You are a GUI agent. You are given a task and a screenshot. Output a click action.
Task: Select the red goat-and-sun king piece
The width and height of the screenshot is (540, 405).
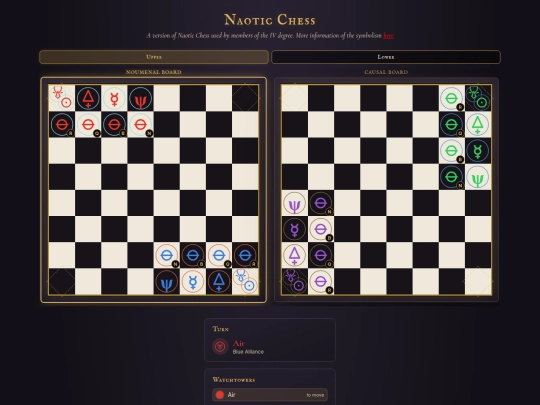pyautogui.click(x=62, y=98)
